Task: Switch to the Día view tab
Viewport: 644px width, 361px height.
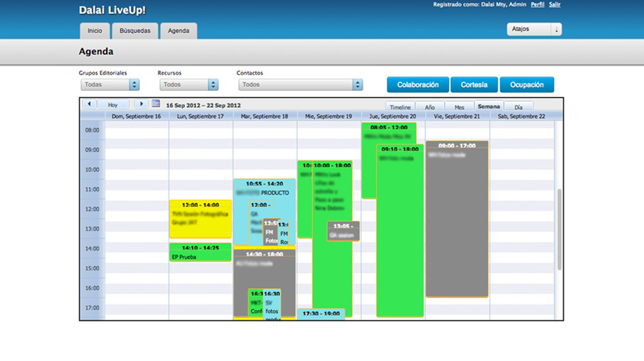Action: tap(518, 107)
